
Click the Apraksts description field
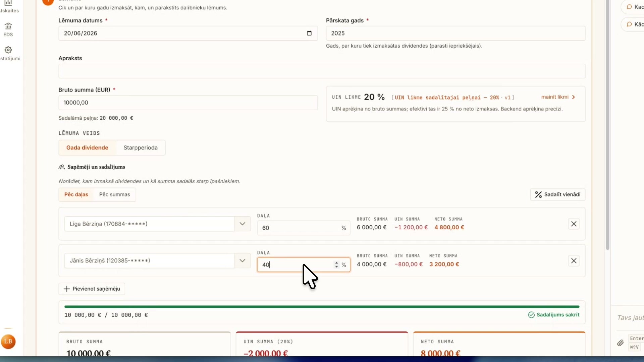click(322, 71)
